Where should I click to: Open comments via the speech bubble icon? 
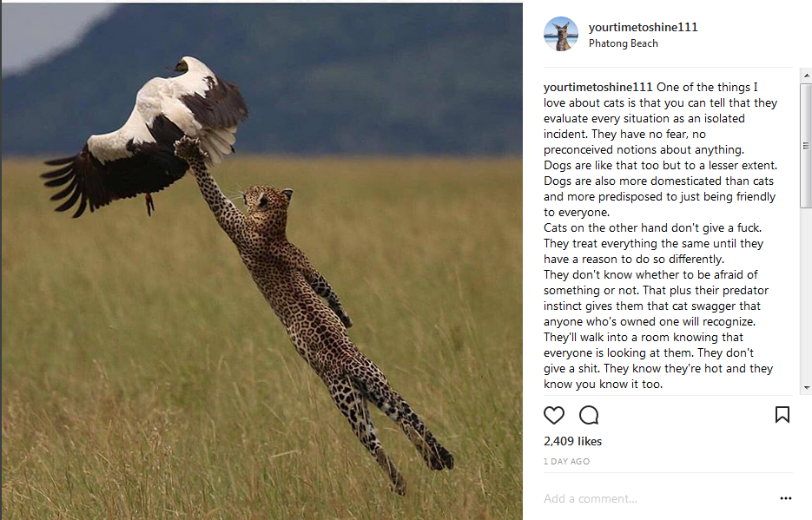[589, 415]
